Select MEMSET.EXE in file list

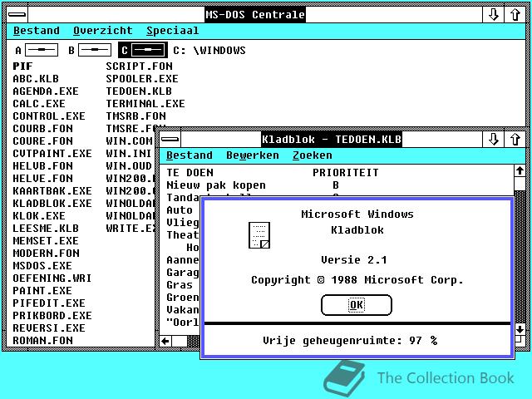click(x=46, y=241)
